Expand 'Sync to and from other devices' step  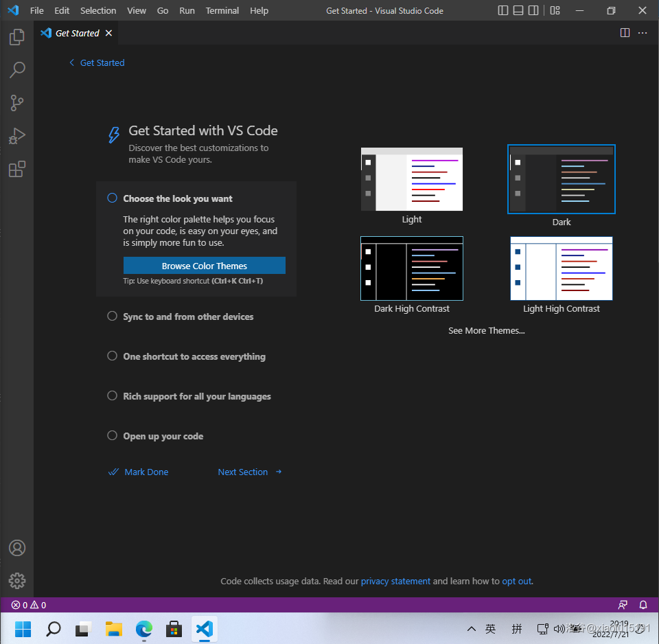pos(188,317)
